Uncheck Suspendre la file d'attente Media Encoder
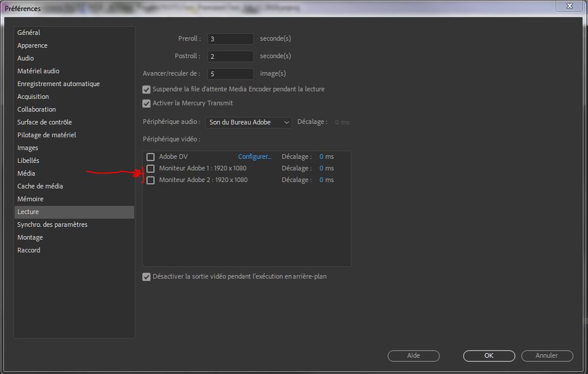Viewport: 588px width, 374px height. click(x=146, y=90)
